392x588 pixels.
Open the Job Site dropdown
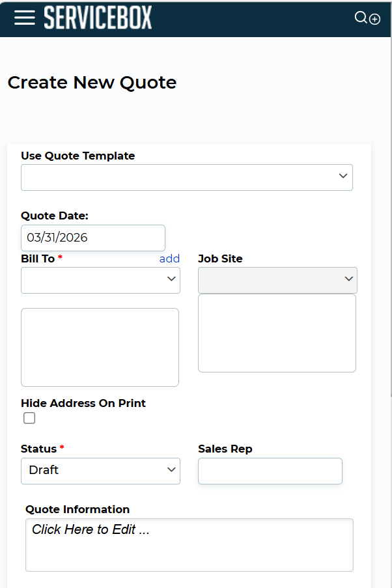coord(277,280)
